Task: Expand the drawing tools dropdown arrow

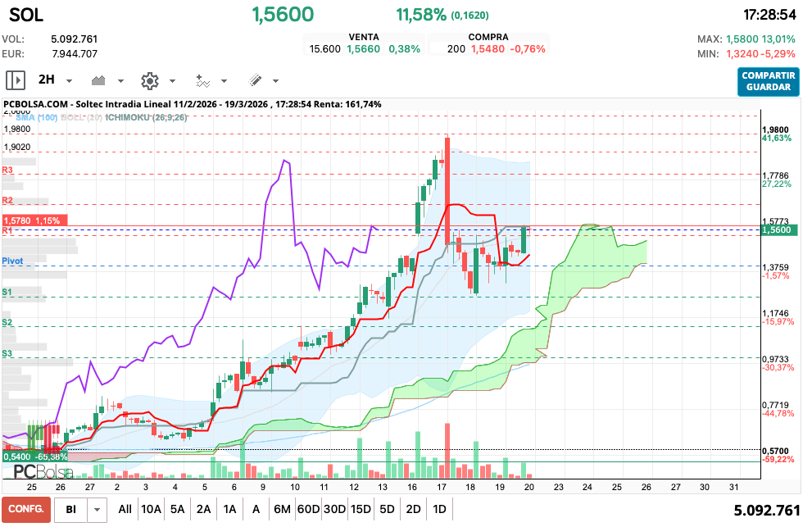Action: [275, 81]
